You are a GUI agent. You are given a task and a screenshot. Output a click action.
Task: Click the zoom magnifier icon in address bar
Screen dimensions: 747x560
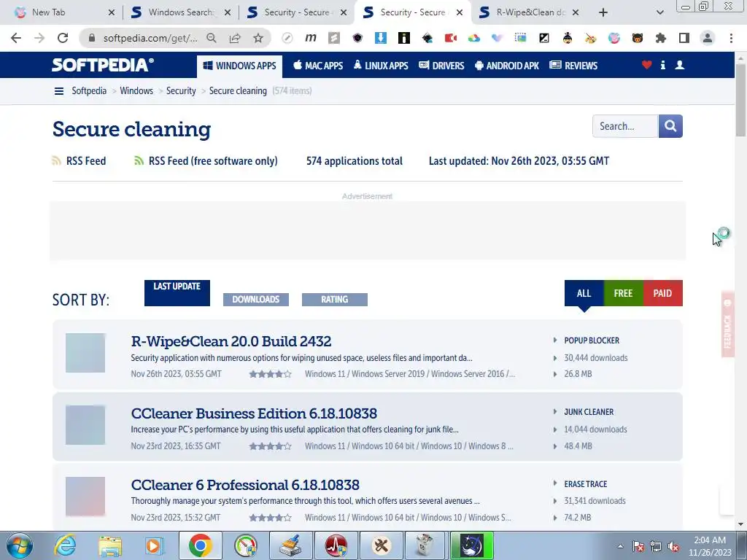click(212, 38)
